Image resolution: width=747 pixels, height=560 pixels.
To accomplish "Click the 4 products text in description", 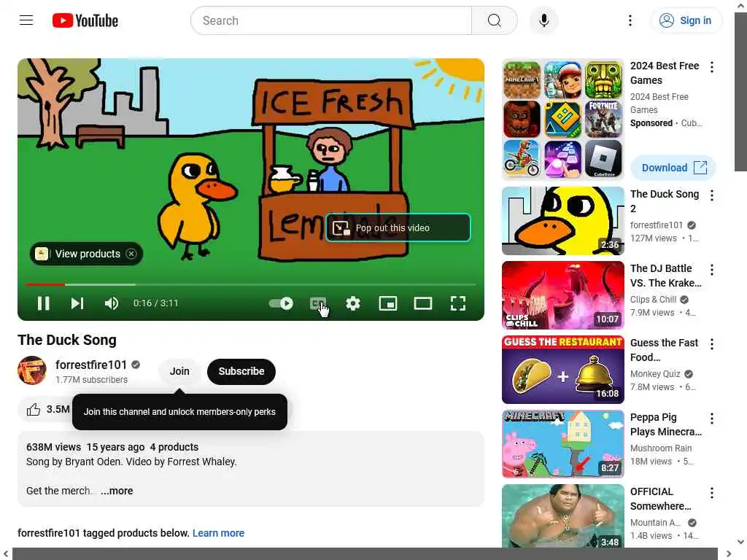I will [x=174, y=447].
